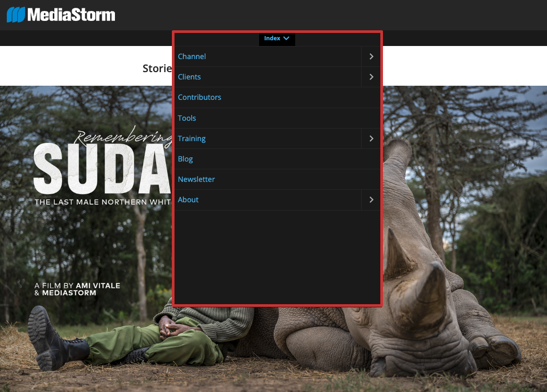The width and height of the screenshot is (547, 392).
Task: Visit the Blog link
Action: click(185, 159)
